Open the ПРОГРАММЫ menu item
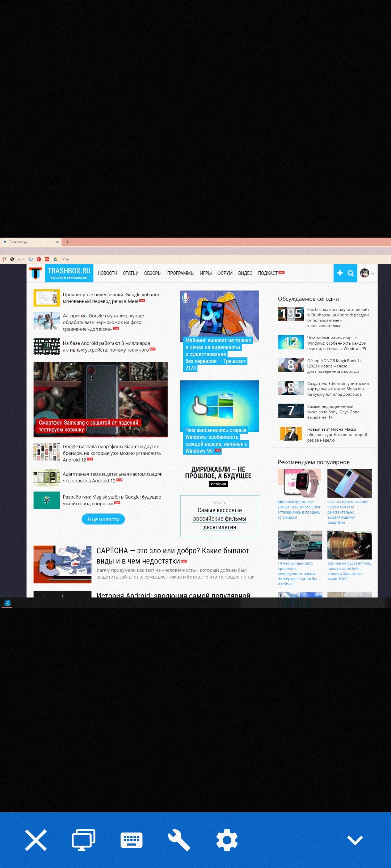The image size is (391, 868). (x=181, y=273)
